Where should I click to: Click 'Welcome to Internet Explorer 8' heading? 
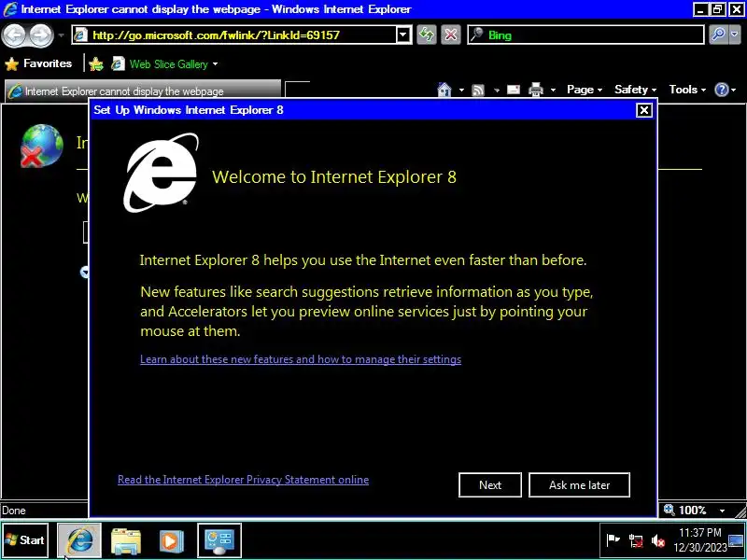pos(334,177)
